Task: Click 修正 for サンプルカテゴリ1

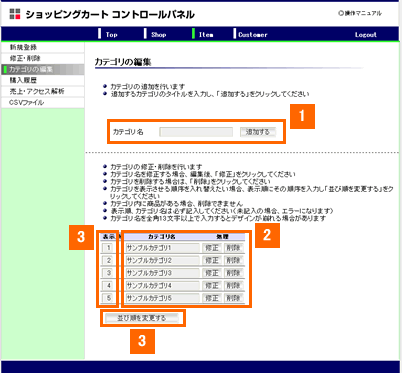Action: (x=212, y=248)
